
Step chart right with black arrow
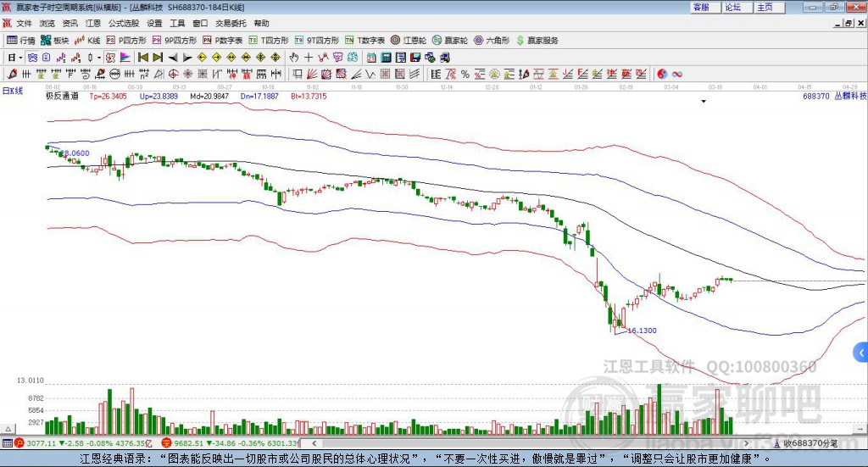click(x=187, y=58)
